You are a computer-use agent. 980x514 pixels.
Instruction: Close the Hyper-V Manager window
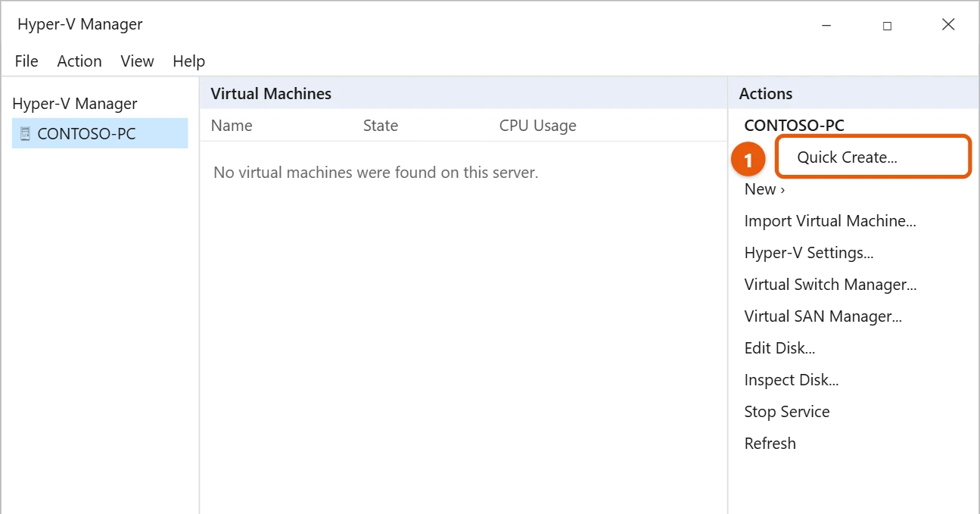pos(948,25)
